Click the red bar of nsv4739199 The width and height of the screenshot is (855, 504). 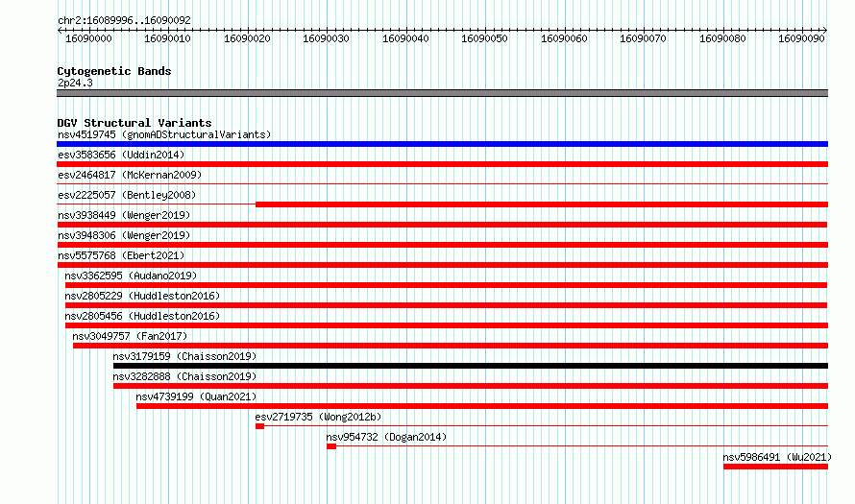coord(482,406)
